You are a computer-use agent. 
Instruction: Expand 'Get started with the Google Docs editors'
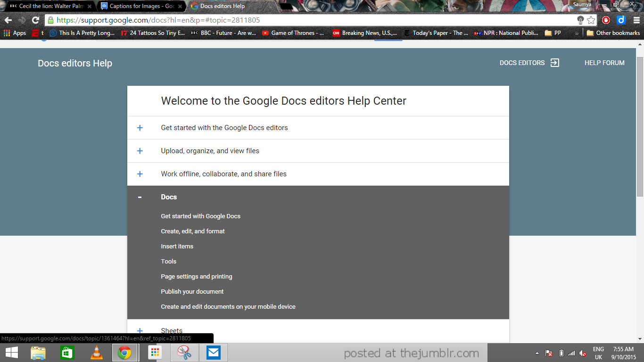click(x=318, y=128)
